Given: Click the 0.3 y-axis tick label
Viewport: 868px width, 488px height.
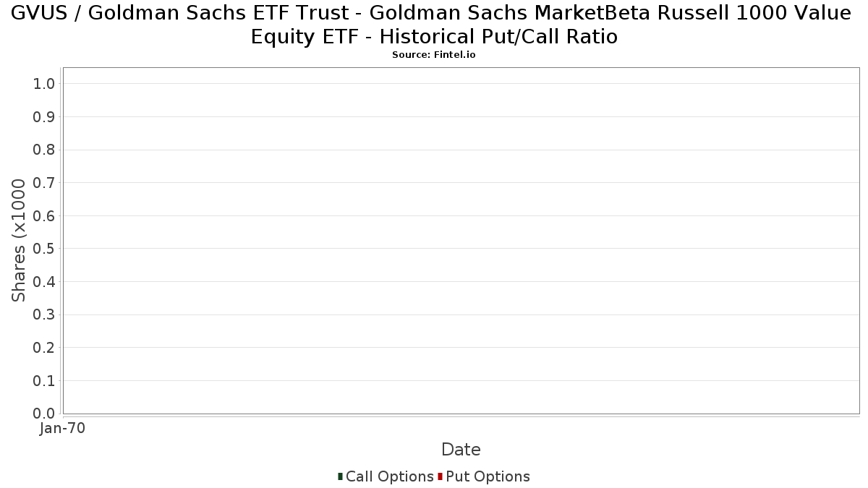Looking at the screenshot, I should [x=44, y=314].
